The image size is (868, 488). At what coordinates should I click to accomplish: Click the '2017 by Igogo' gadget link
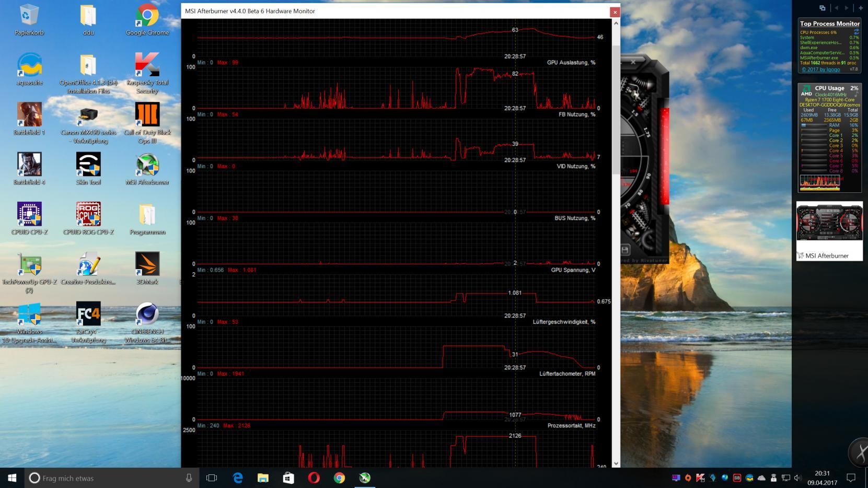coord(821,69)
